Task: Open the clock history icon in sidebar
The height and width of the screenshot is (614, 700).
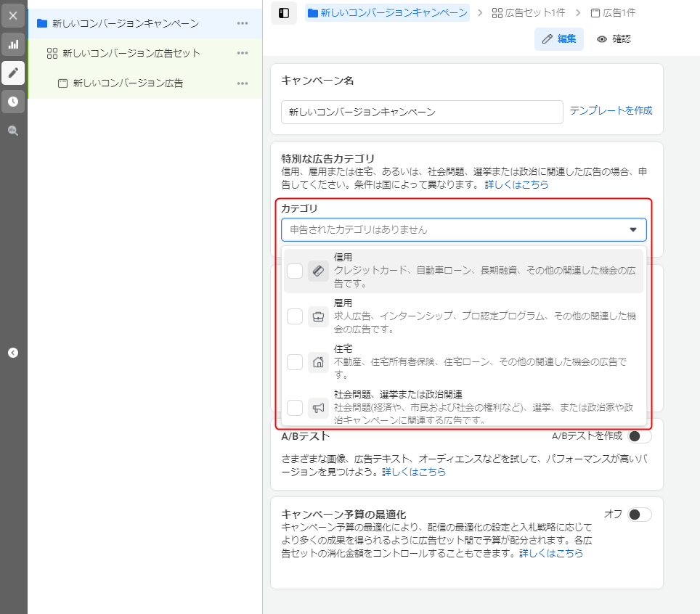Action: (x=13, y=102)
